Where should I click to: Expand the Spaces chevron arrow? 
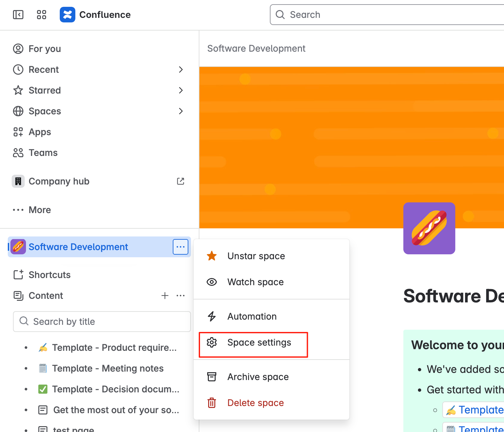181,111
